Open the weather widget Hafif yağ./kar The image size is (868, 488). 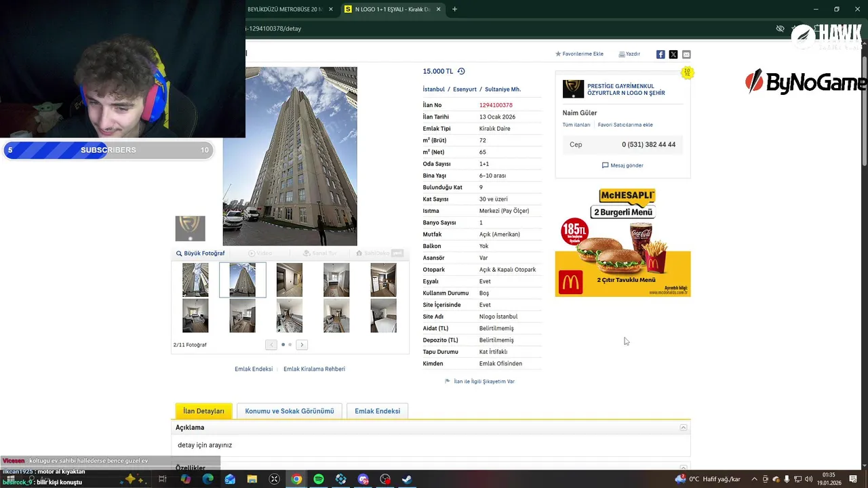pos(708,479)
